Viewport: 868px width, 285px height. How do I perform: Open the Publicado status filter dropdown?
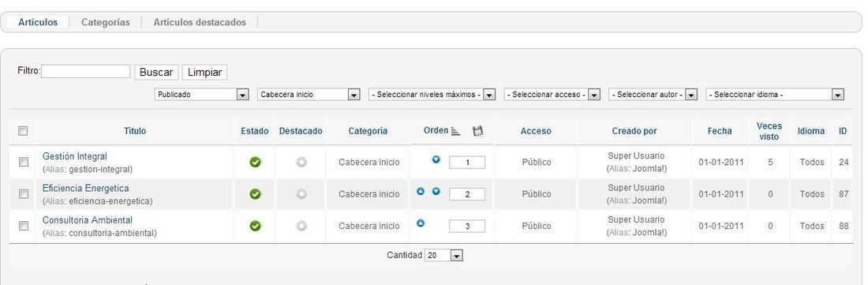[201, 95]
